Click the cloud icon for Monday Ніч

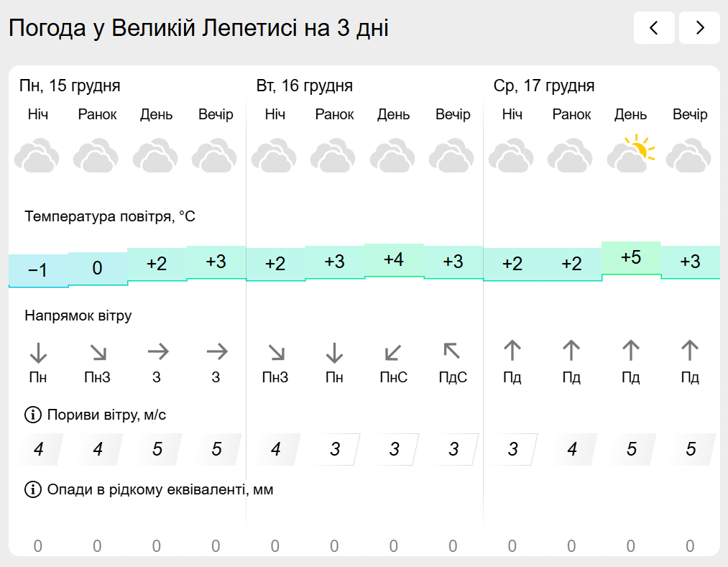tap(37, 156)
